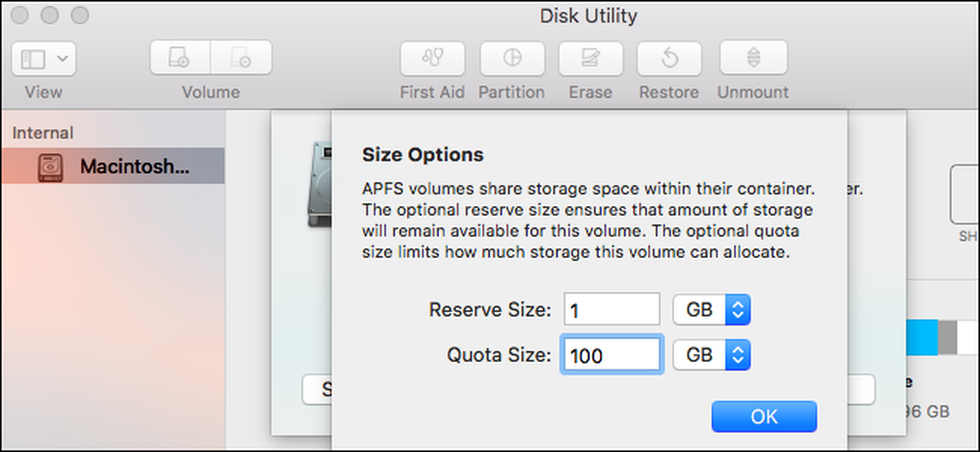Confirm size options with OK button
980x452 pixels.
point(763,417)
